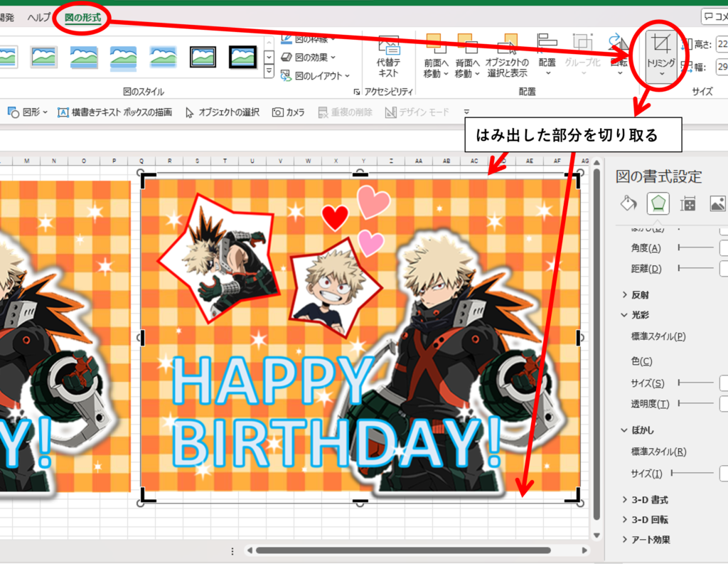Apply the thick black frame picture style
This screenshot has height=564, width=728.
[242, 57]
